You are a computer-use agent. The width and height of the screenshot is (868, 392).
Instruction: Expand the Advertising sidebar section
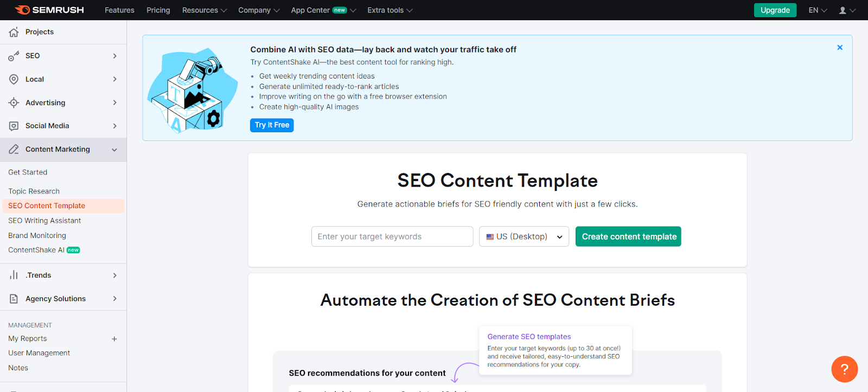(114, 102)
